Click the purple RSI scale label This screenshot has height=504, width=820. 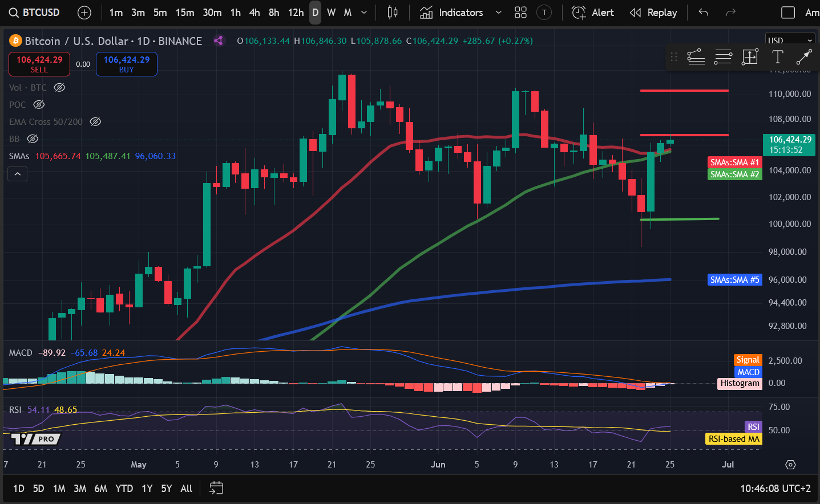[x=753, y=427]
